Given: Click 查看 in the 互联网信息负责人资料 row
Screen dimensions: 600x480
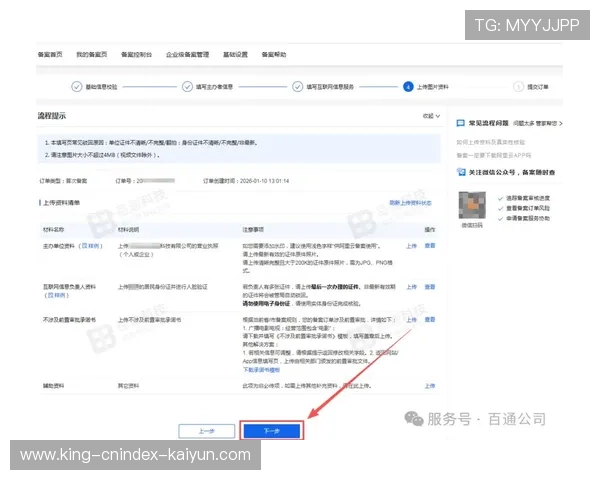Looking at the screenshot, I should [x=430, y=287].
